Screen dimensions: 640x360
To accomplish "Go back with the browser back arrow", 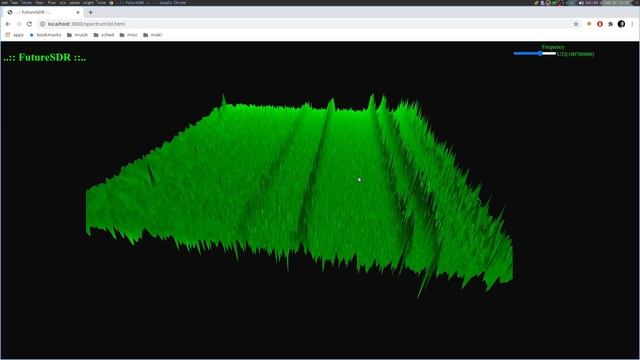I will tap(8, 24).
